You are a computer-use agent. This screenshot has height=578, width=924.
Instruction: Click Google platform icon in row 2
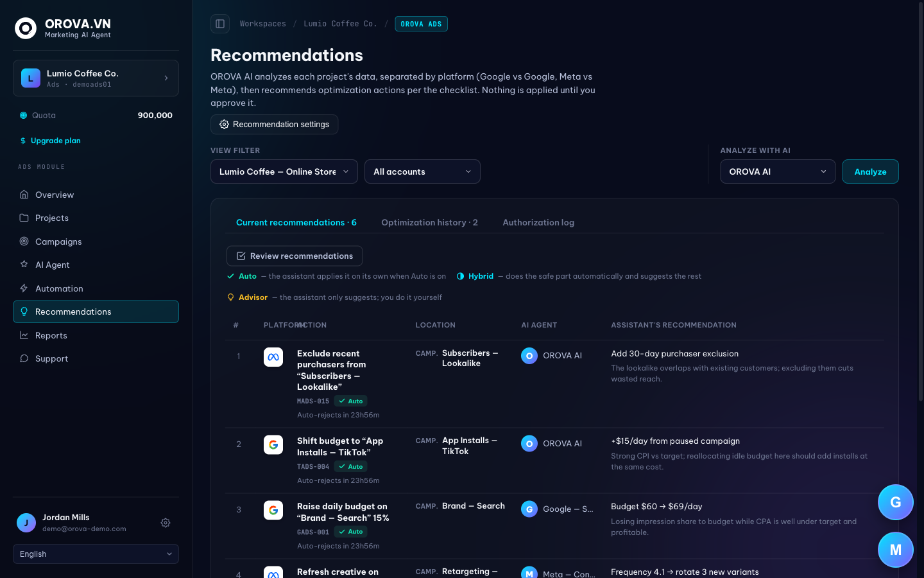tap(273, 444)
